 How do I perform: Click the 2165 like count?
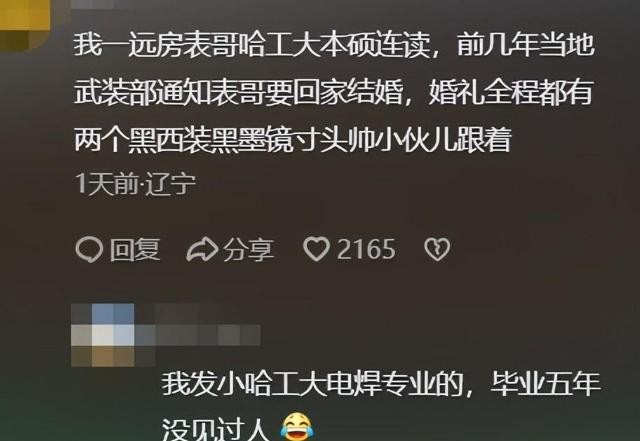pyautogui.click(x=366, y=249)
